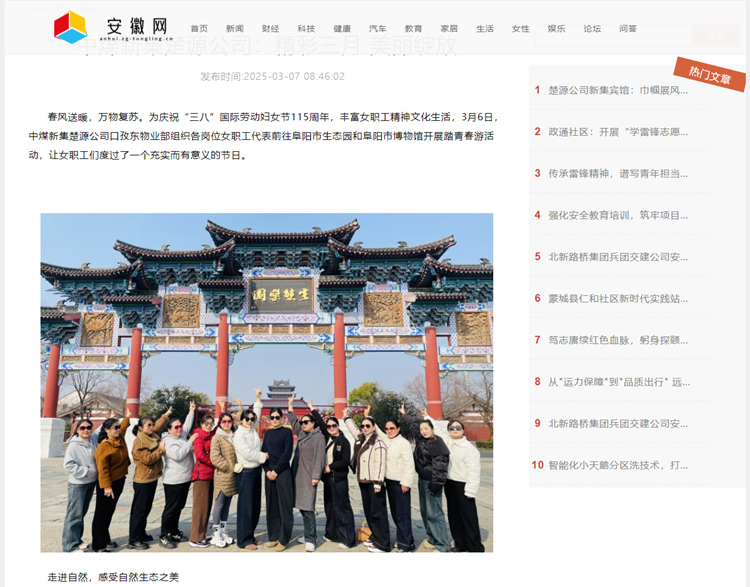Open hot article 4 强化安全教育培训
The height and width of the screenshot is (587, 750).
pyautogui.click(x=618, y=215)
